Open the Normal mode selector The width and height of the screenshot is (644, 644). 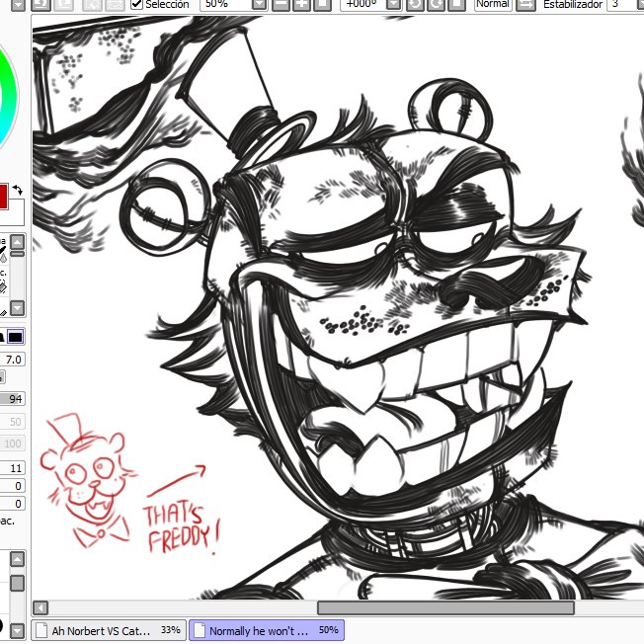pyautogui.click(x=493, y=5)
